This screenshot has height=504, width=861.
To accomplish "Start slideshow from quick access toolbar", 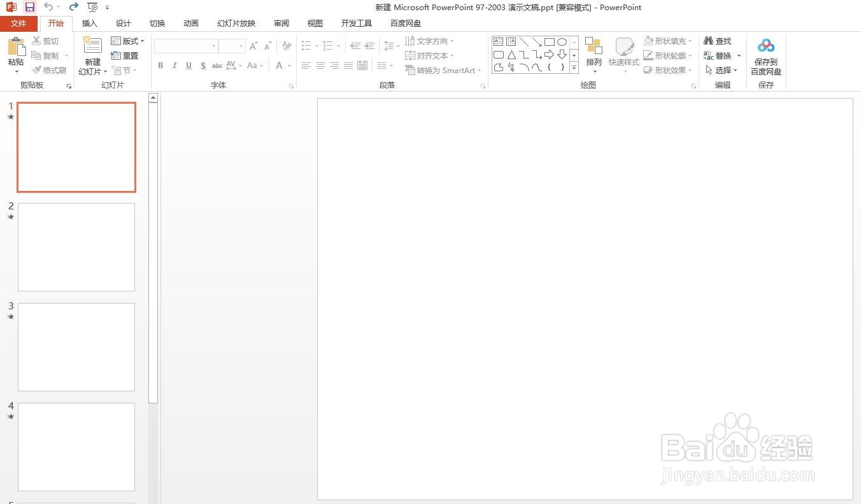I will 92,7.
